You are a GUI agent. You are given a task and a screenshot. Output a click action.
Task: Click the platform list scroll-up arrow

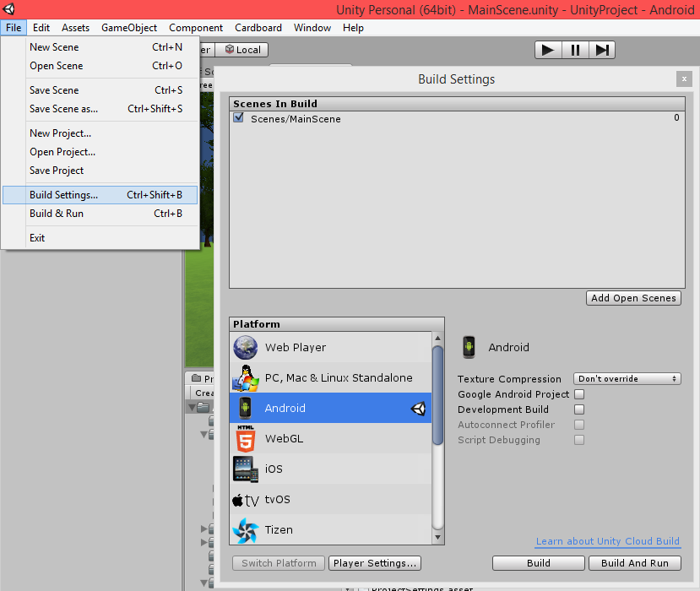437,338
